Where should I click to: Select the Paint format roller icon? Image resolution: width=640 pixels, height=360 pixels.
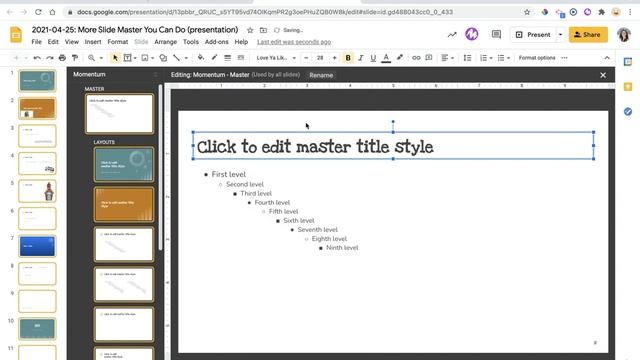click(x=75, y=58)
